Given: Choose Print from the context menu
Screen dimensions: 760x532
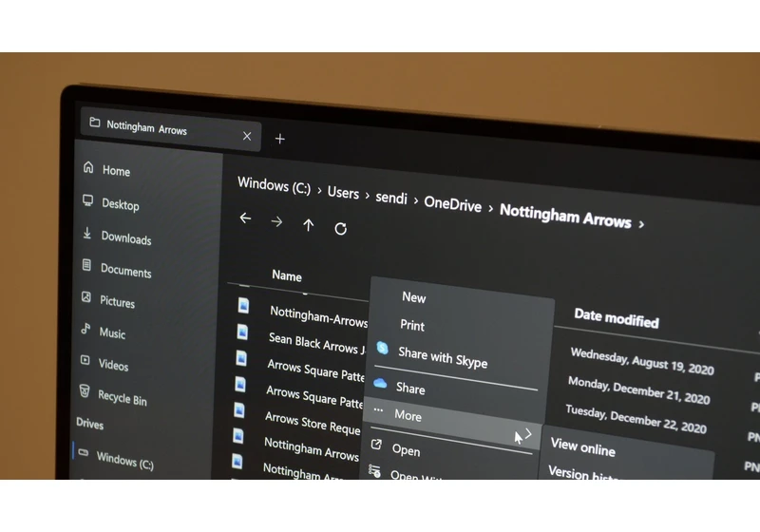Looking at the screenshot, I should tap(412, 325).
